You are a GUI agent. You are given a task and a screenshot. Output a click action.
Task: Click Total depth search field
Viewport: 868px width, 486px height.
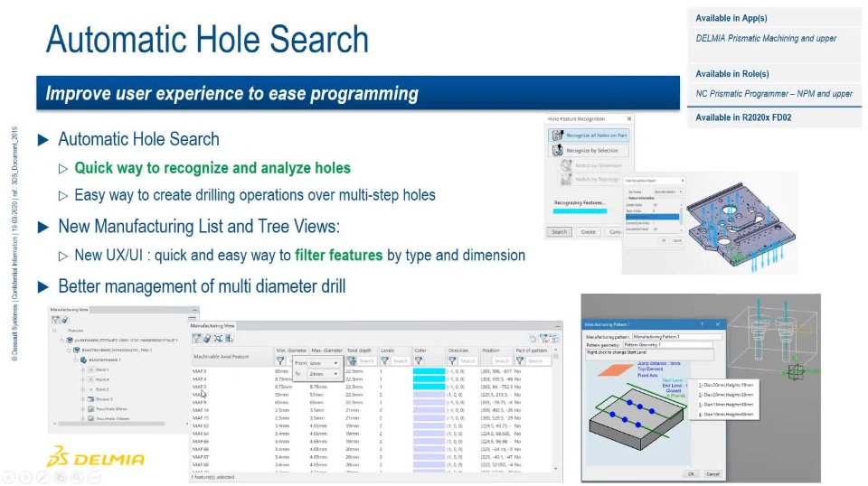(x=366, y=360)
